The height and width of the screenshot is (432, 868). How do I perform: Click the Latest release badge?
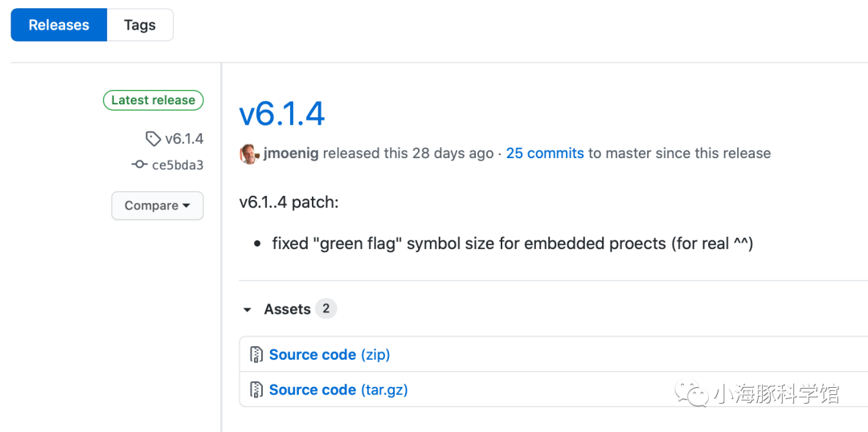(x=154, y=100)
